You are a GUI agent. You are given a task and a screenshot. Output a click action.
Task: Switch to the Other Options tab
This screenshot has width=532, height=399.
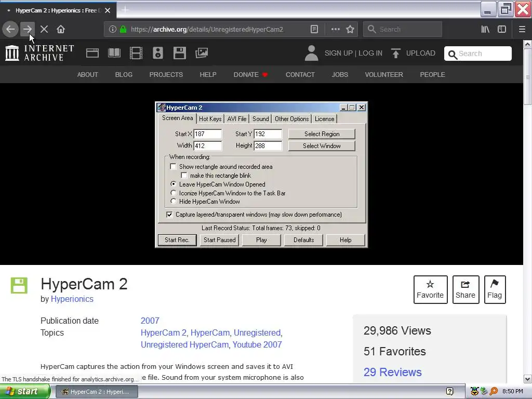click(292, 119)
